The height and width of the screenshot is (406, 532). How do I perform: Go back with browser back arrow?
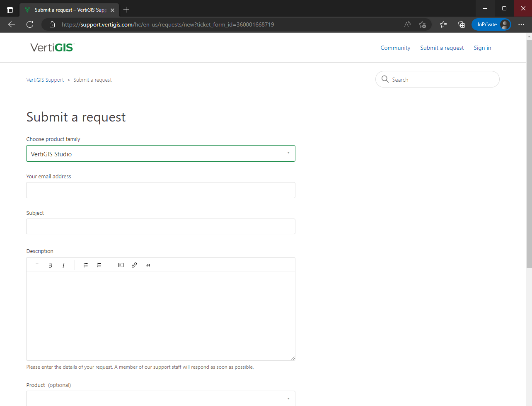coord(12,24)
